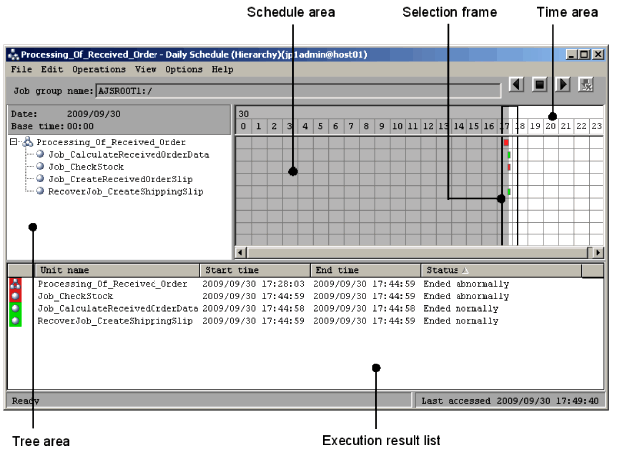Viewport: 642px width, 453px height.
Task: Click the next day right-arrow toolbar button
Action: coord(563,85)
